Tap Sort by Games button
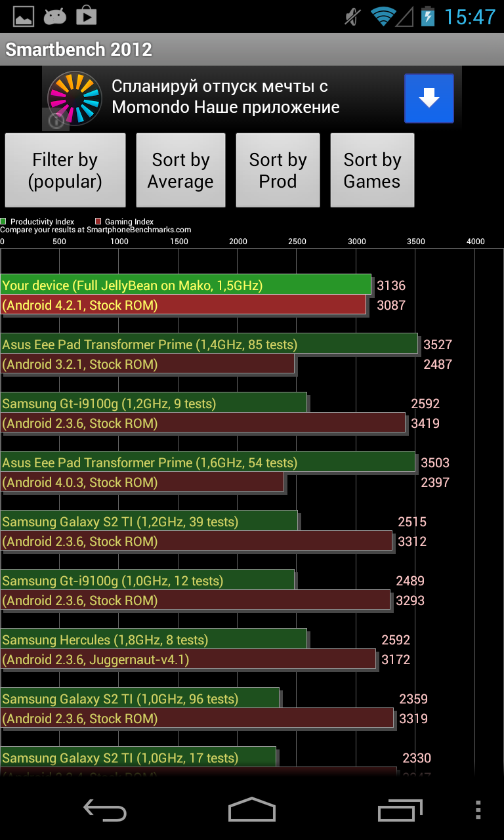The height and width of the screenshot is (840, 504). click(372, 171)
